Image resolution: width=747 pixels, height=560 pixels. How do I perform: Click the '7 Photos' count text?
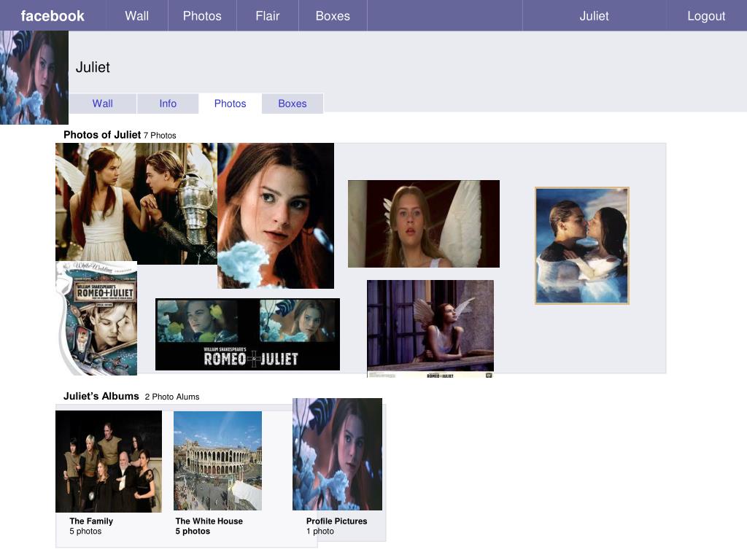click(x=160, y=135)
